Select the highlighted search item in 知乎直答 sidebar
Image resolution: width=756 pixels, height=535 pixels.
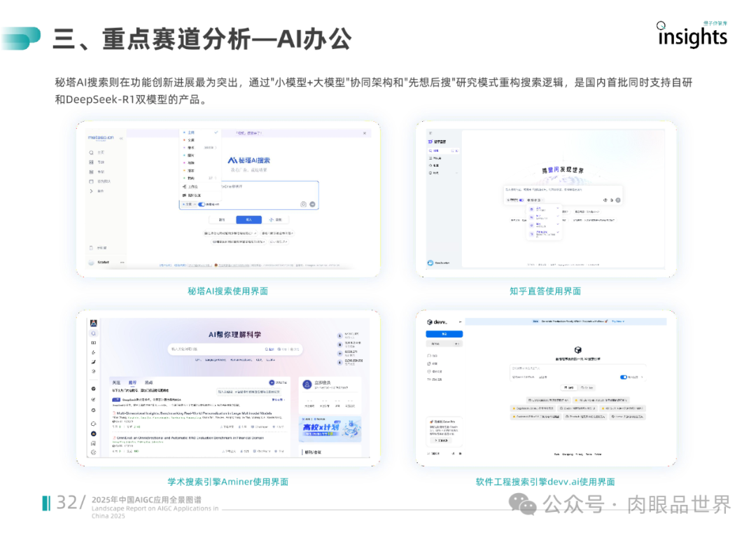442,151
